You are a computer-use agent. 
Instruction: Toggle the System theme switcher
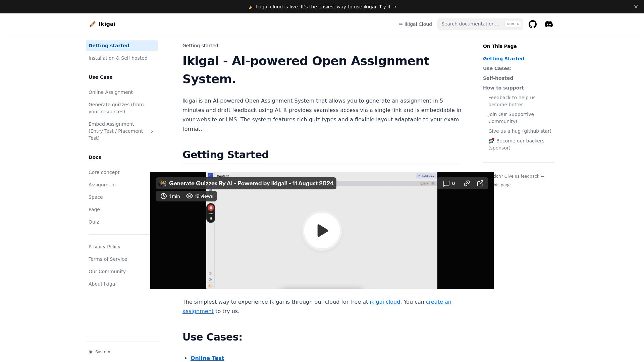coord(99,352)
